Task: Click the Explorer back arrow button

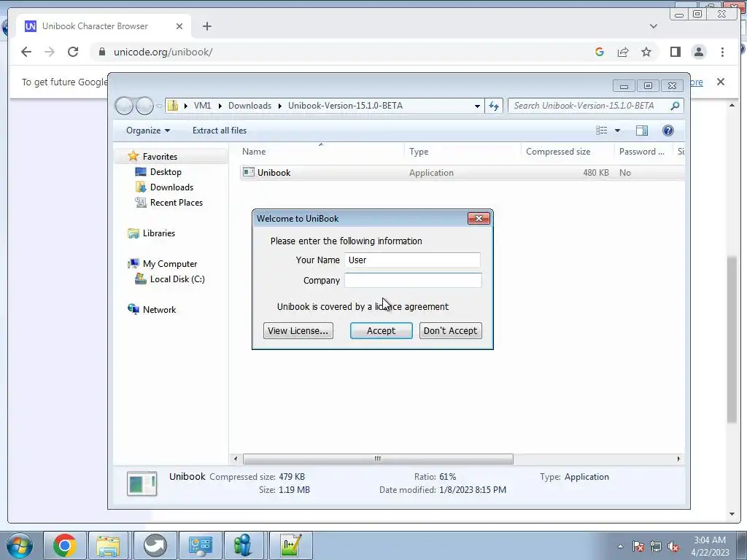Action: (124, 106)
